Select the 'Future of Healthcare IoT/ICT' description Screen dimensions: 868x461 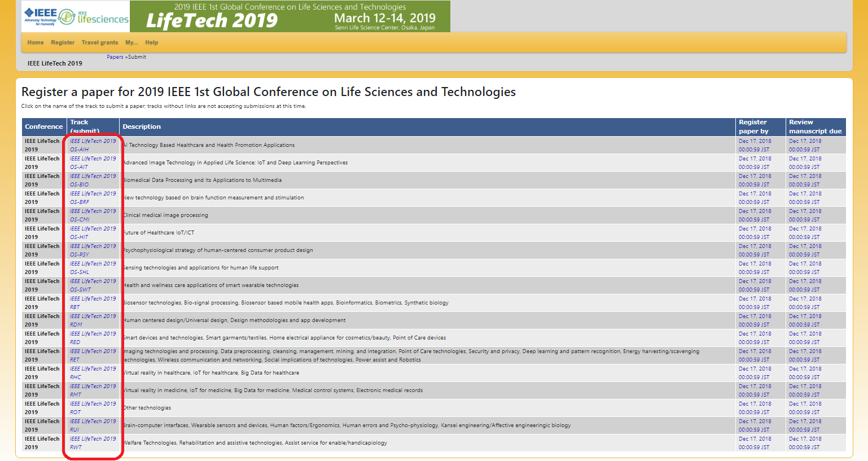tap(159, 233)
